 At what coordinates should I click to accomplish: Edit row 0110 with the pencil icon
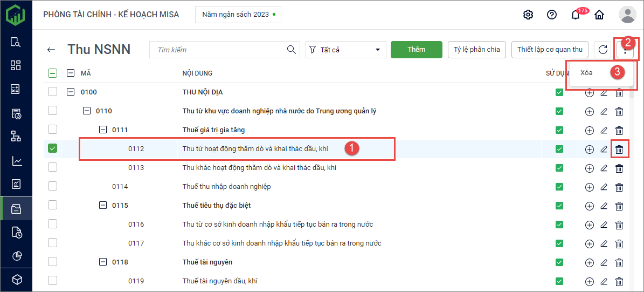(604, 111)
